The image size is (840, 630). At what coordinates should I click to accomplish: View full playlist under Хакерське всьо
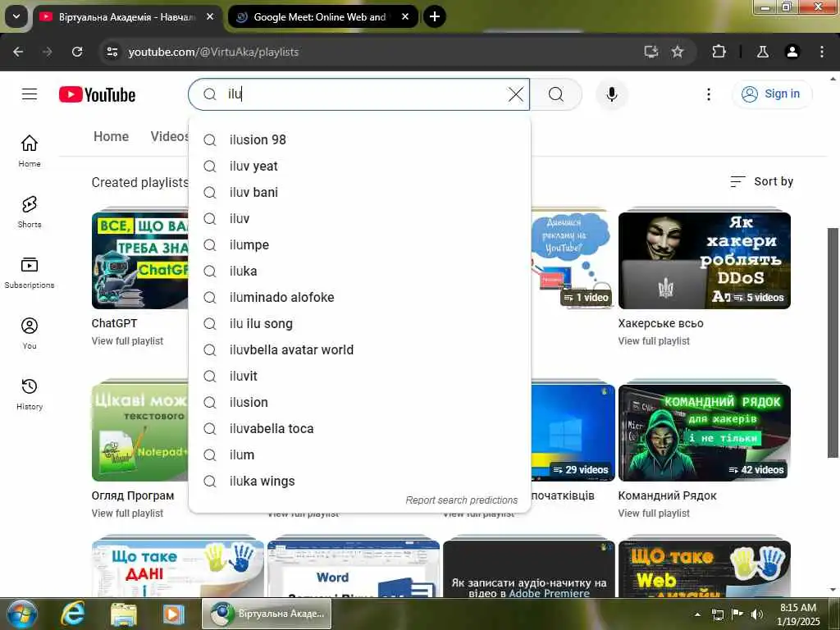[x=654, y=340]
